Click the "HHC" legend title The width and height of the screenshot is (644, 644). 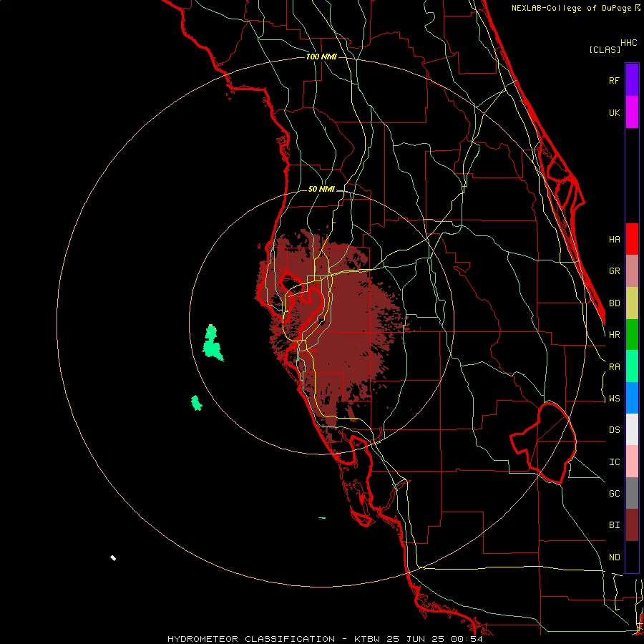[x=628, y=43]
